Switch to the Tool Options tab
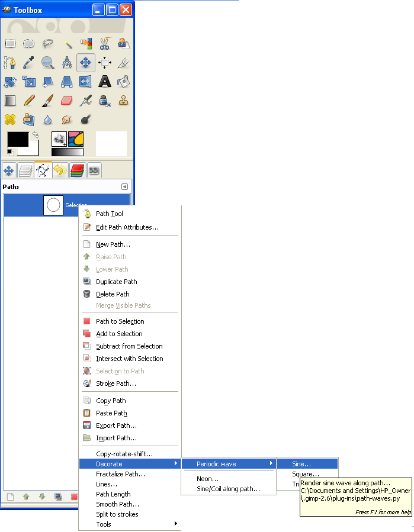Image resolution: width=414 pixels, height=532 pixels. pyautogui.click(x=9, y=170)
